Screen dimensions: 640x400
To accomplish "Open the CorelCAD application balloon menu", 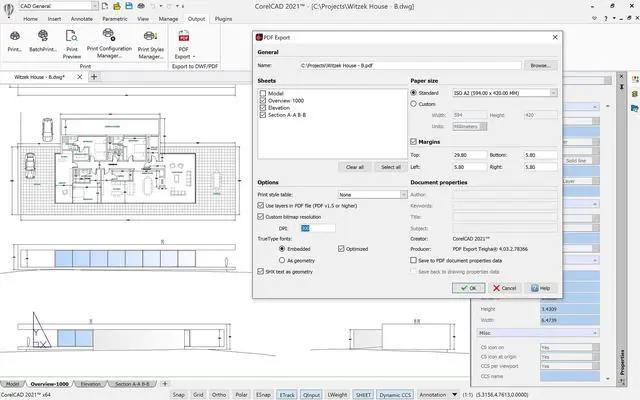I will [x=8, y=9].
